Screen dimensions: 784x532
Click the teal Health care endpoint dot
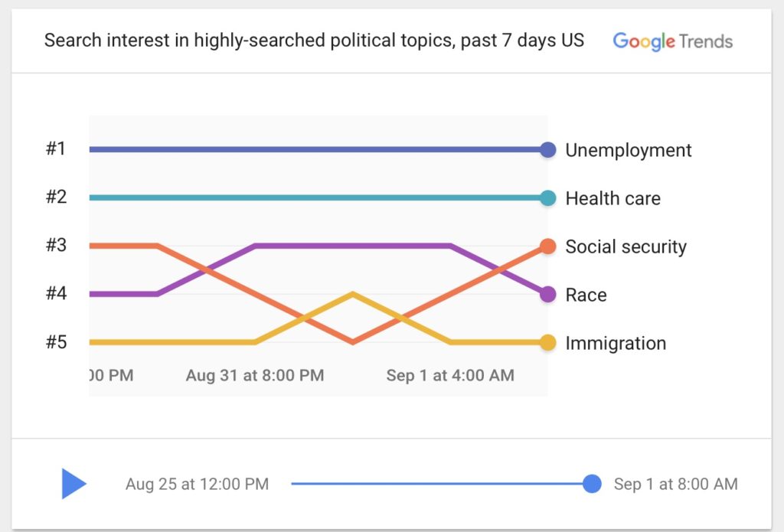[x=547, y=197]
